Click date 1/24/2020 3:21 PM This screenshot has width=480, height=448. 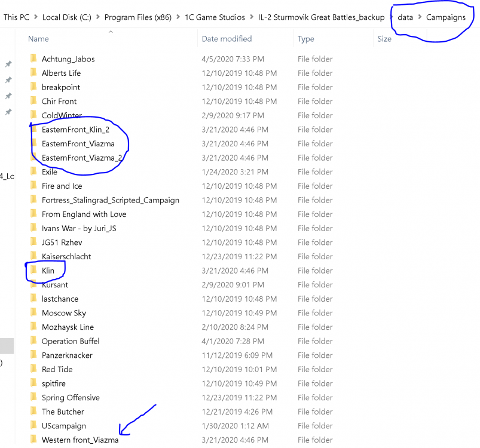pos(235,172)
